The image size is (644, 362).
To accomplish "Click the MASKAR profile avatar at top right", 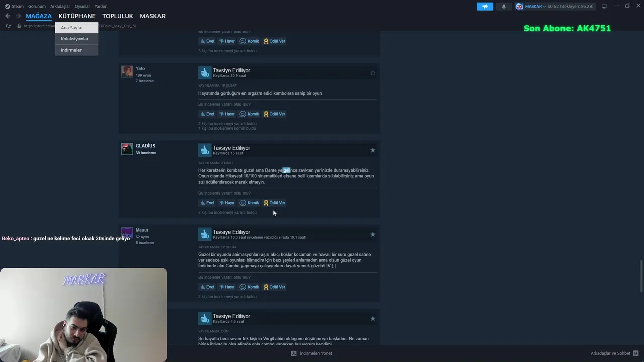I will 519,6.
